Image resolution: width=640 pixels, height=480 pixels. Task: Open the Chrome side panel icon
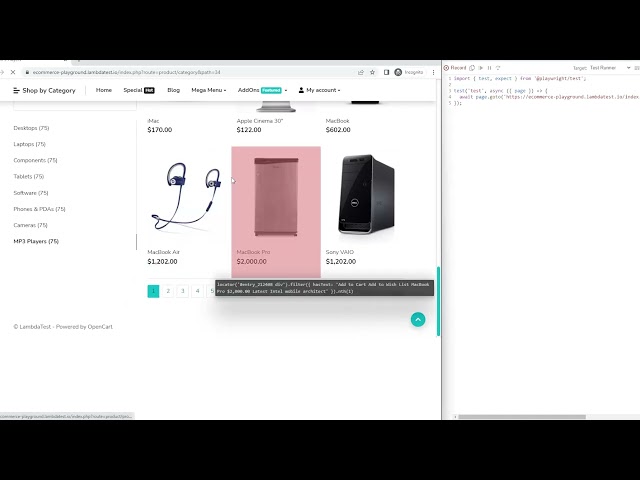pyautogui.click(x=386, y=72)
